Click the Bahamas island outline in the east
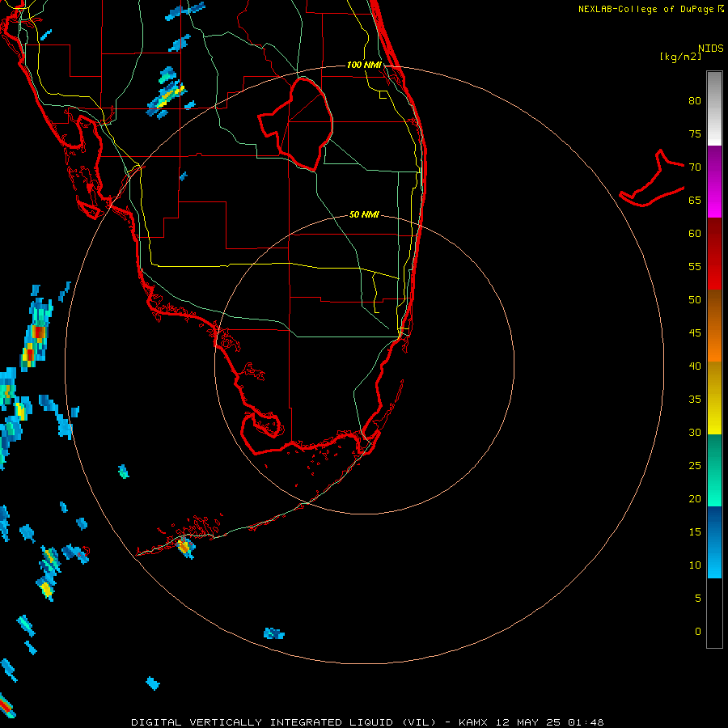 tap(652, 178)
